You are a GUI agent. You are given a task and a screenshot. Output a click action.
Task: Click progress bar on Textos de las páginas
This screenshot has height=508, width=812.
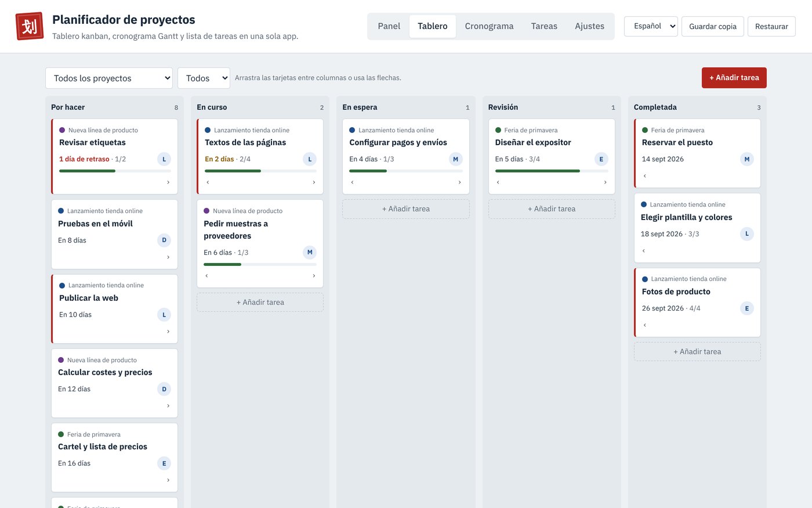click(x=260, y=171)
